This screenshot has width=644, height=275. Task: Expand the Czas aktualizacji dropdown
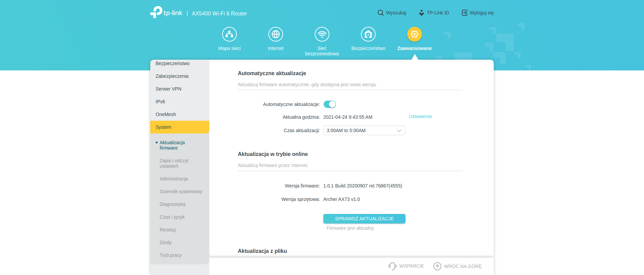click(364, 130)
